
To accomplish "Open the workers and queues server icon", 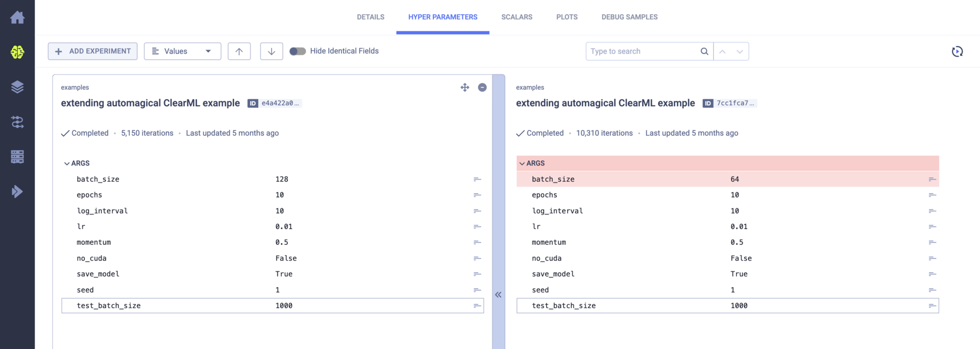I will (x=17, y=157).
